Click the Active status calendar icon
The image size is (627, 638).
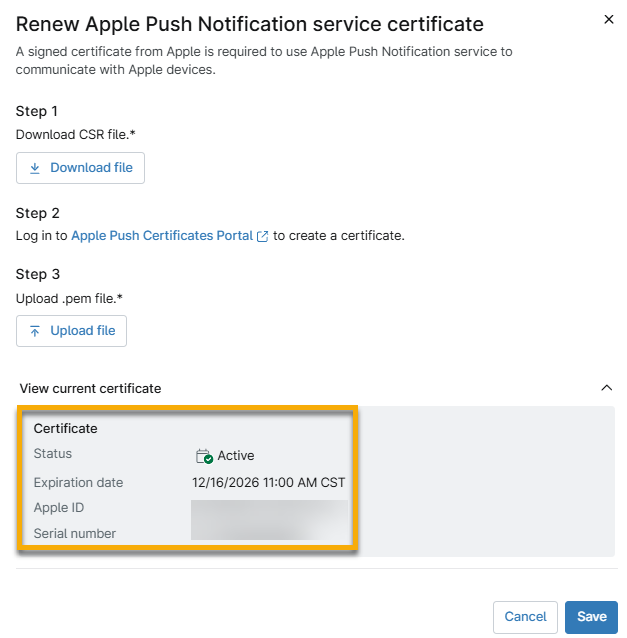pyautogui.click(x=204, y=456)
